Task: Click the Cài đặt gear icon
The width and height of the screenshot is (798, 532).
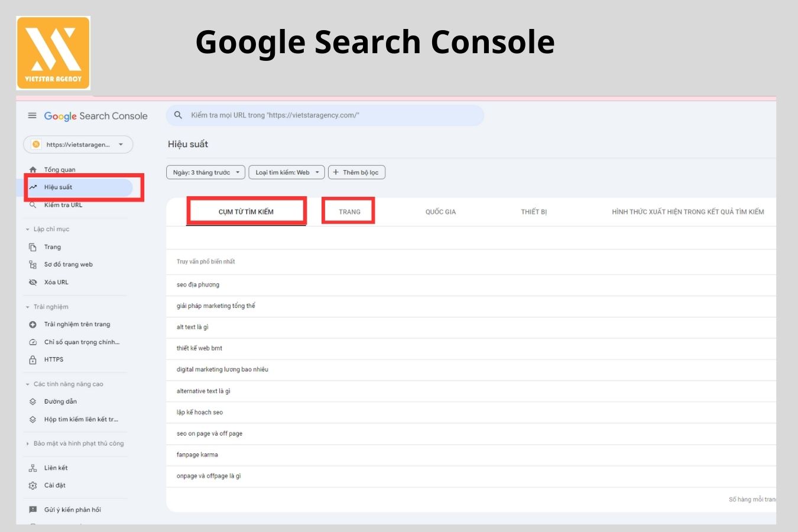Action: click(33, 486)
